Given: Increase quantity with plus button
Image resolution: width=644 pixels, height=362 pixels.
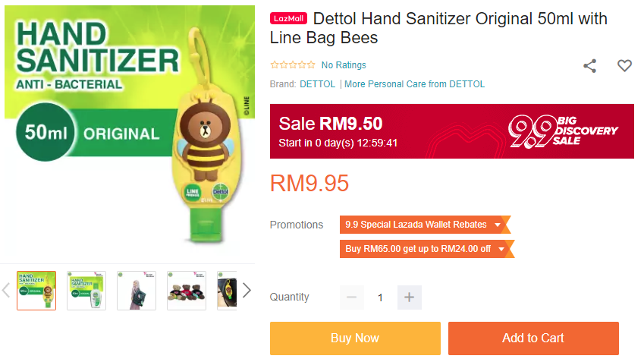Looking at the screenshot, I should [x=409, y=297].
